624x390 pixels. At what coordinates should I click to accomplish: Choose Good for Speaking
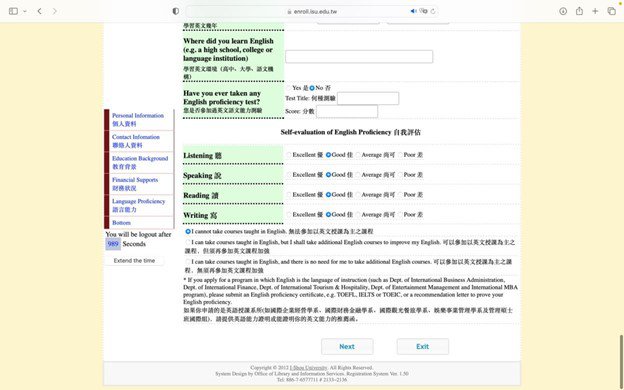pyautogui.click(x=328, y=175)
